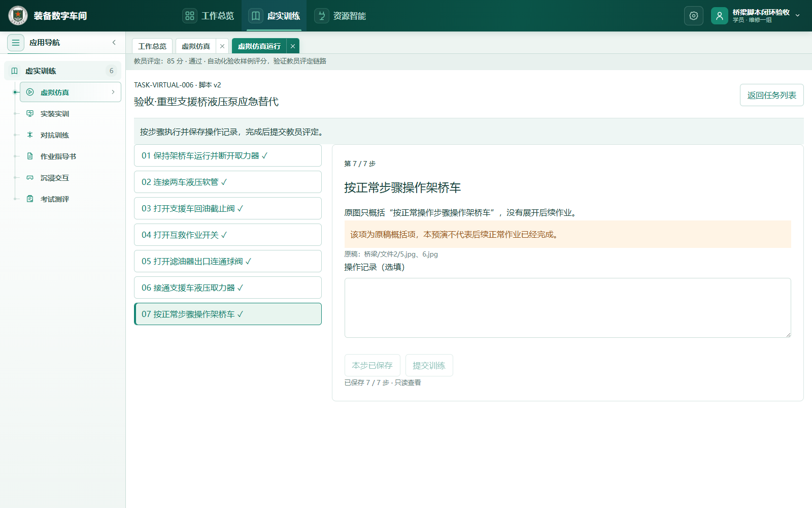Image resolution: width=812 pixels, height=508 pixels.
Task: Collapse the sidebar with the left chevron
Action: [114, 43]
